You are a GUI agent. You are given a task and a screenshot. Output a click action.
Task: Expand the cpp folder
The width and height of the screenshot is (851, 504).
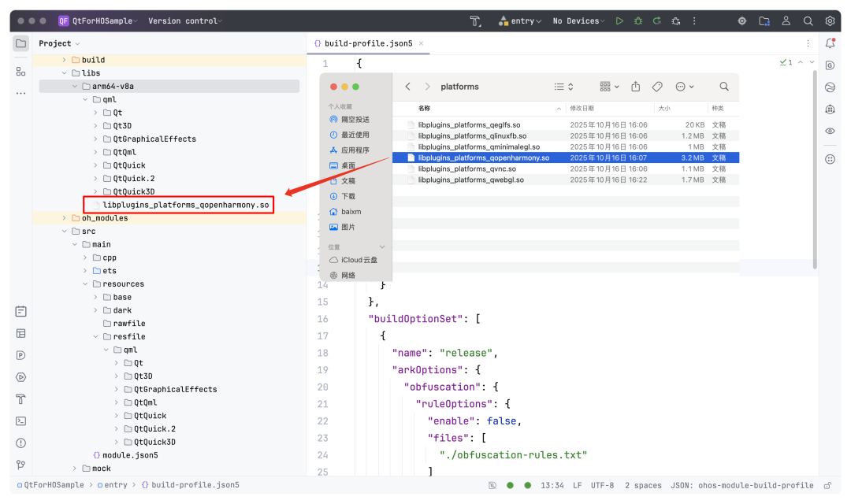click(x=85, y=258)
